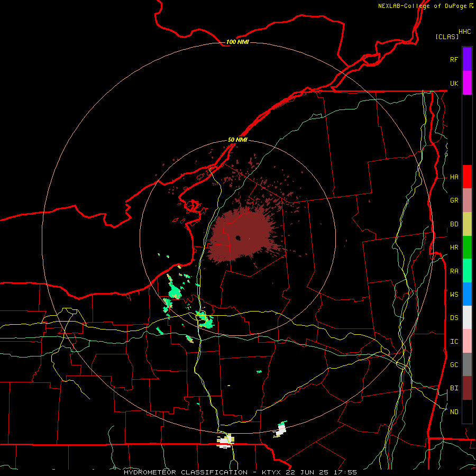476x476 pixels.
Task: Click the "DS" legend label
Action: coord(454,318)
